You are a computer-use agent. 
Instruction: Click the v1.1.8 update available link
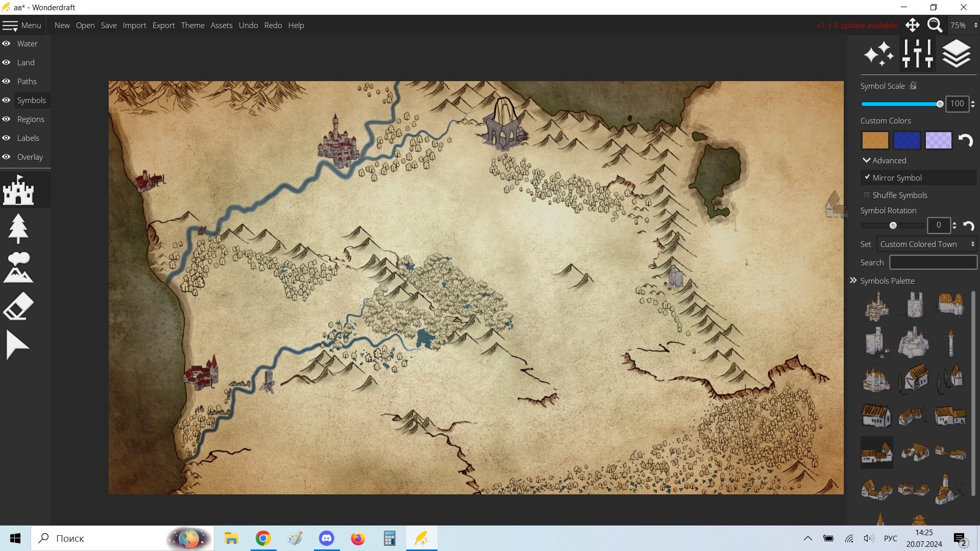click(857, 26)
